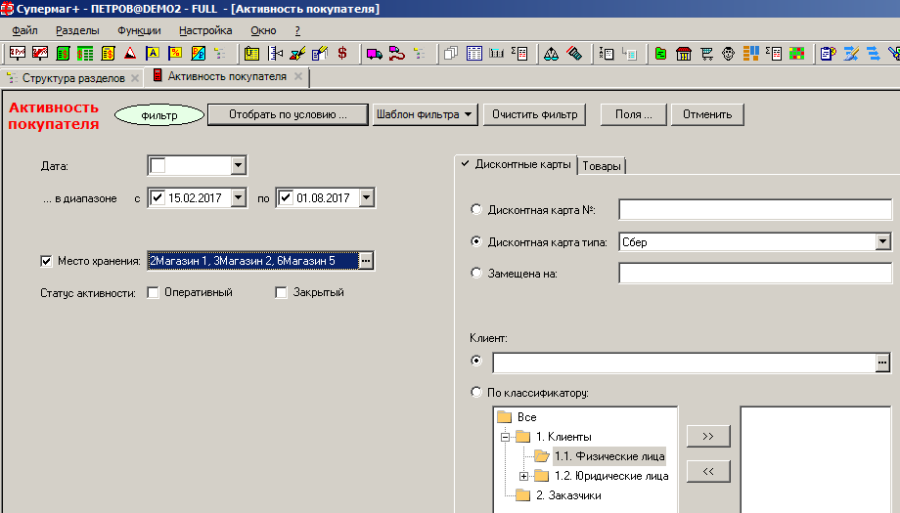Open the Настройка menu
The image size is (900, 513).
pyautogui.click(x=205, y=30)
